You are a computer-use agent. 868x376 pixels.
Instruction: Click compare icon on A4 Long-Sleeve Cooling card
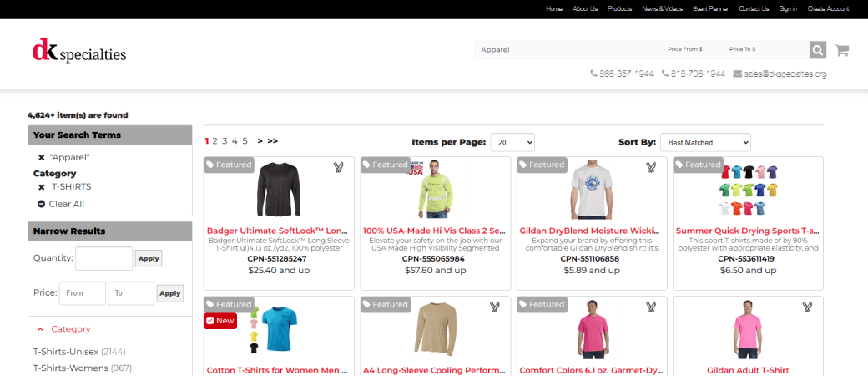click(x=495, y=307)
